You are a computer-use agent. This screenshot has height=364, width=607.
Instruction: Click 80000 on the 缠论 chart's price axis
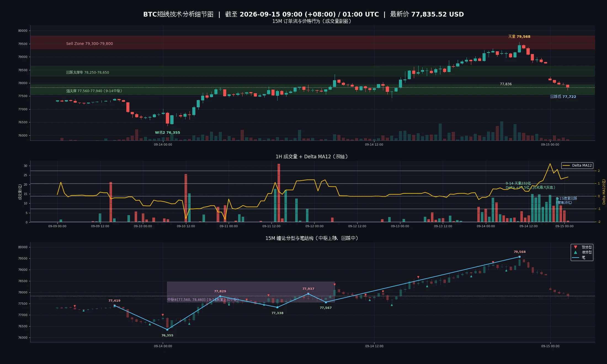click(x=23, y=247)
